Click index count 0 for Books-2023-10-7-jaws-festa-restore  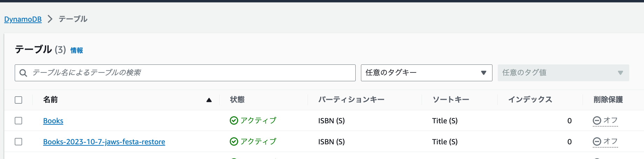coord(570,142)
